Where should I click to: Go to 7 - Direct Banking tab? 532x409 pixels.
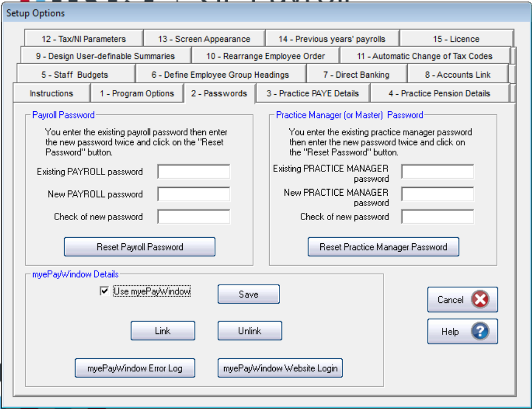coord(356,75)
